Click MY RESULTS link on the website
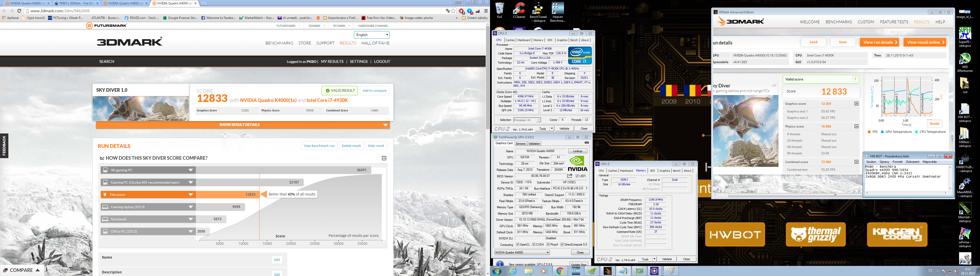Screen dimensions: 980x276 [332, 61]
